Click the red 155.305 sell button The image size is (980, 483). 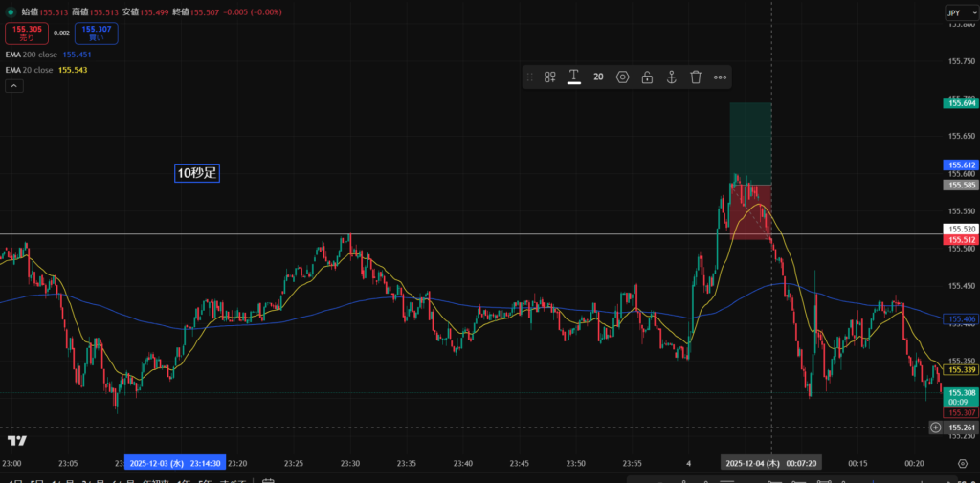pyautogui.click(x=25, y=33)
